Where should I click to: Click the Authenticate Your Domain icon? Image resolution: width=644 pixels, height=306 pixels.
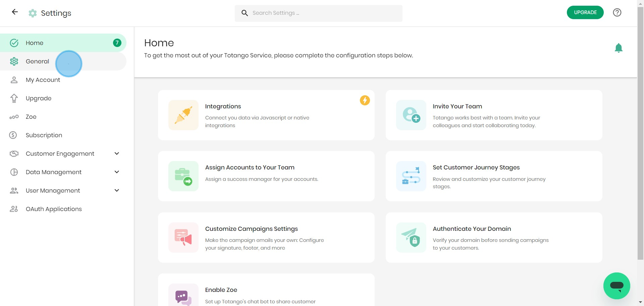(x=411, y=238)
